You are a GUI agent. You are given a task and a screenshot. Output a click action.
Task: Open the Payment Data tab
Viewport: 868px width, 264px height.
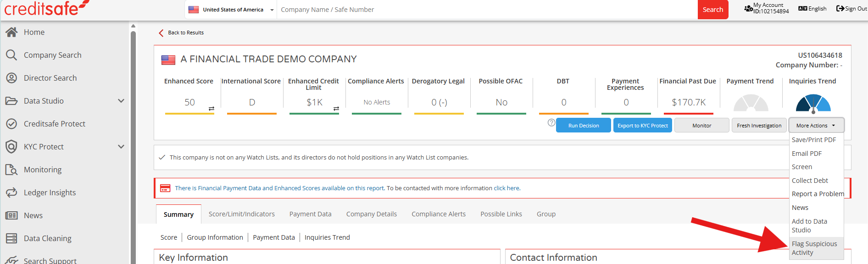click(310, 214)
